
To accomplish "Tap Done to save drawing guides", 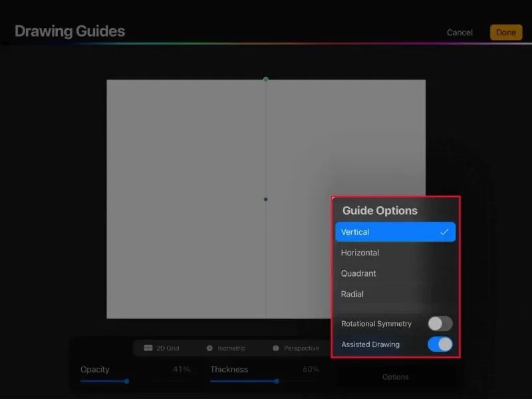I will click(506, 31).
